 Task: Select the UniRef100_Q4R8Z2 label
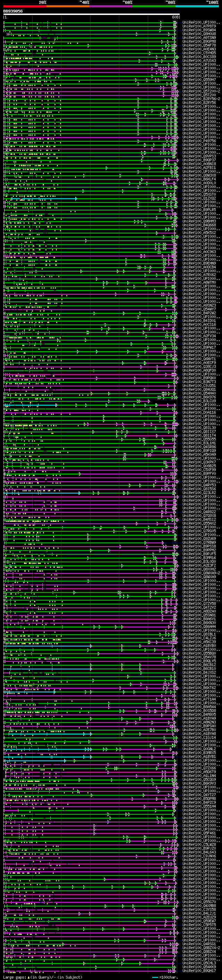[x=199, y=512]
